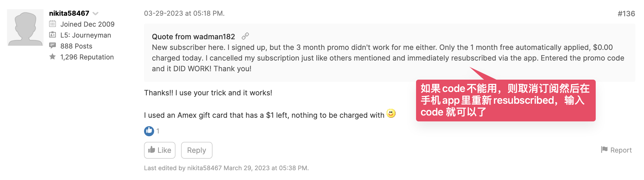Open the nikita58467 username dropdown arrow
Screen dimensions: 644x180
[x=95, y=13]
